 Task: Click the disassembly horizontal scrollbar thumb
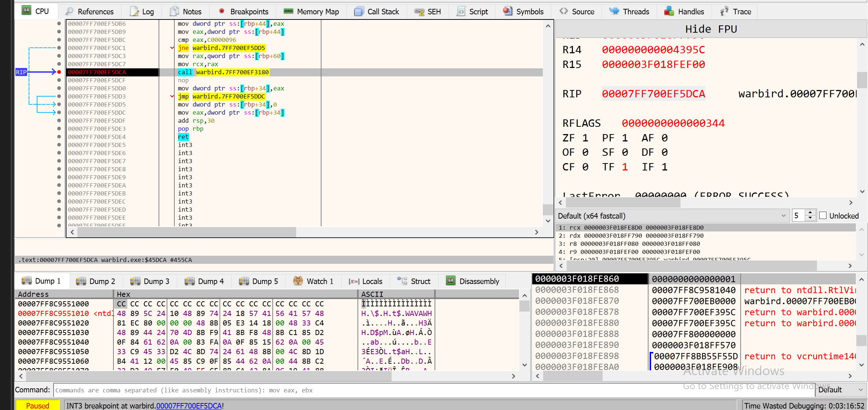tap(186, 232)
